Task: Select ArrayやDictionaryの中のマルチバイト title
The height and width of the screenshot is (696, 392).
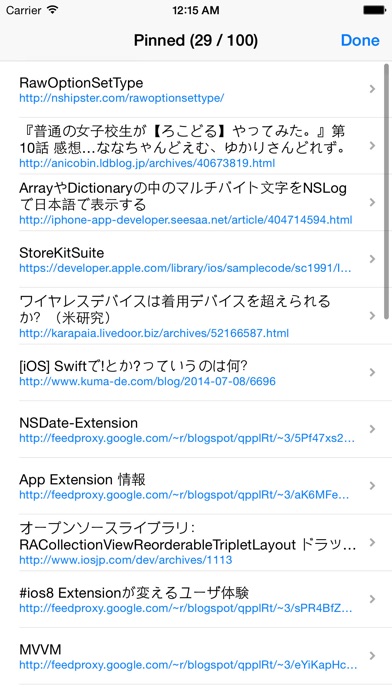Action: (x=183, y=196)
